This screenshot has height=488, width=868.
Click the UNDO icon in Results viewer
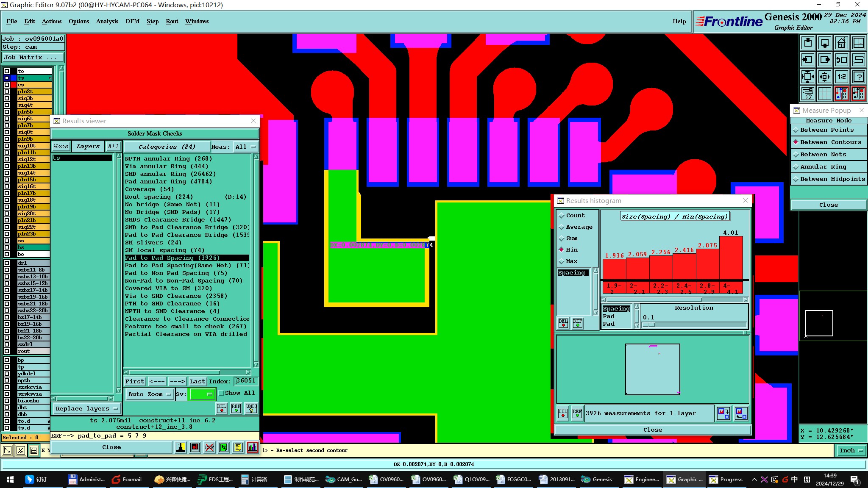pos(251,408)
